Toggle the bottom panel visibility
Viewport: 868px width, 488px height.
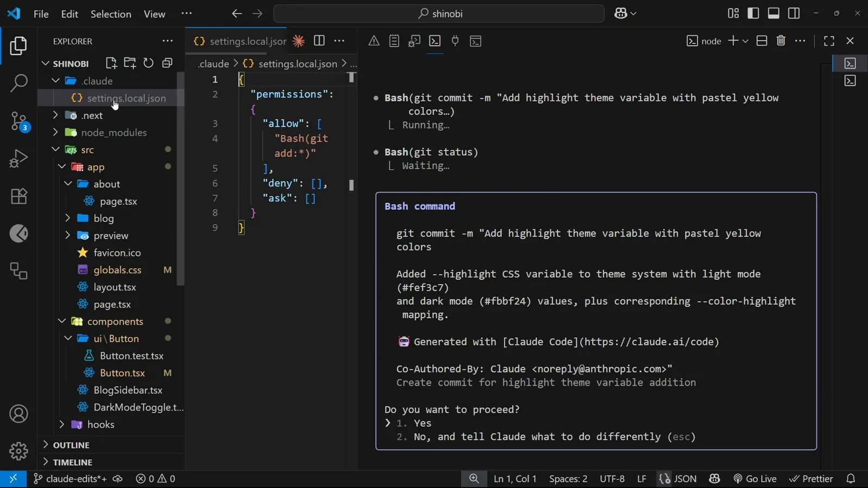pyautogui.click(x=774, y=13)
